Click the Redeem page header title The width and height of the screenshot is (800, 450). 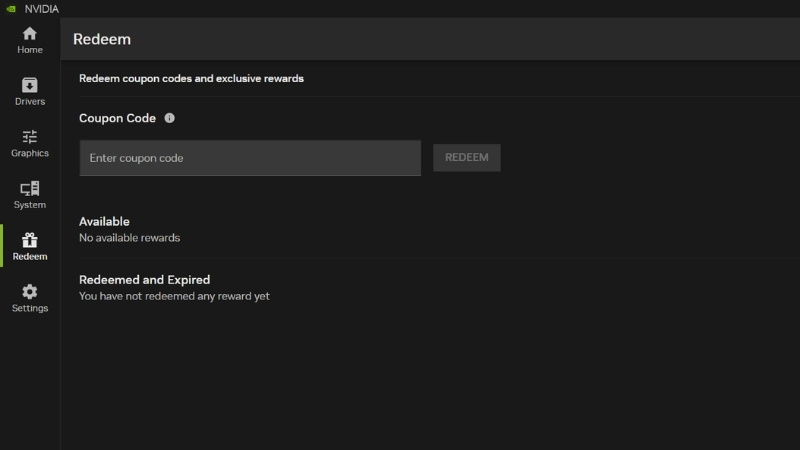[x=102, y=39]
